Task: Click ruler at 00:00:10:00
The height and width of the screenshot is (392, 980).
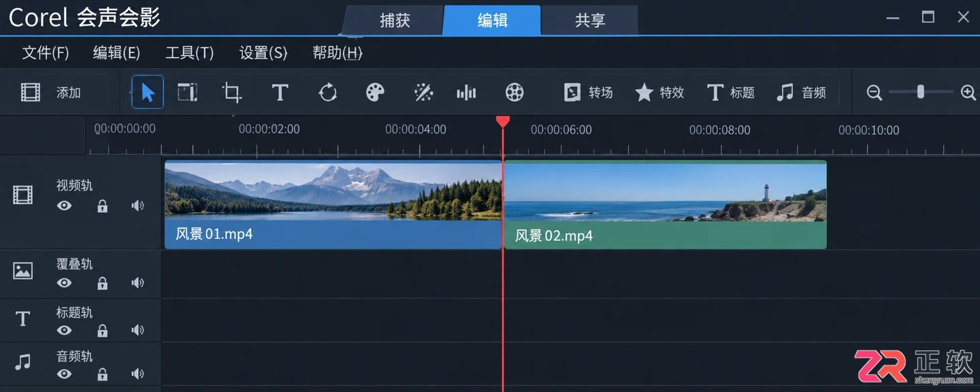Action: 868,130
